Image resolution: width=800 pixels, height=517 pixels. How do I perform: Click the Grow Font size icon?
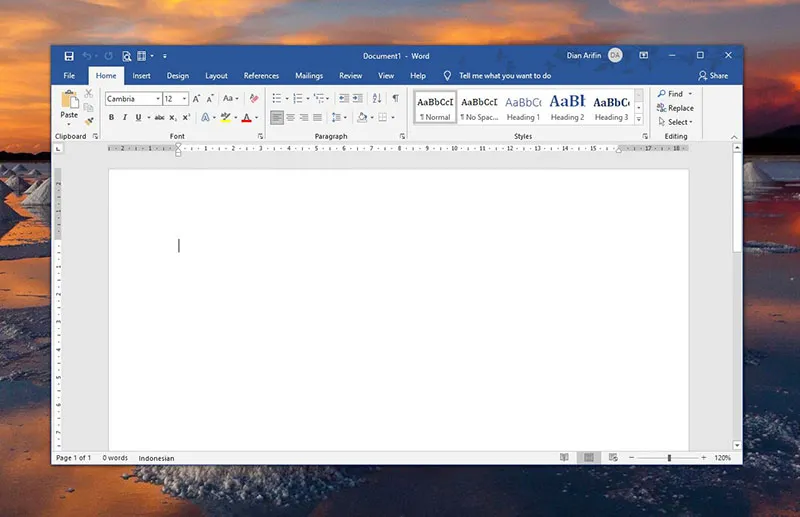click(x=196, y=99)
